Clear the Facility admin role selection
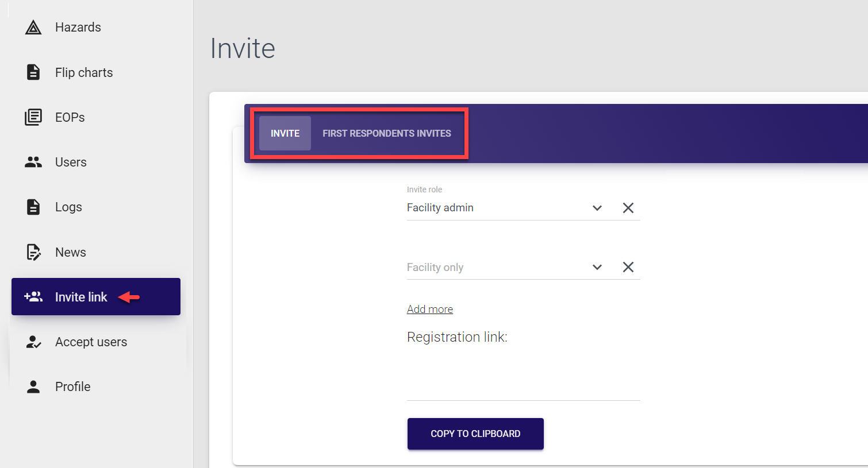This screenshot has width=868, height=468. [x=628, y=208]
